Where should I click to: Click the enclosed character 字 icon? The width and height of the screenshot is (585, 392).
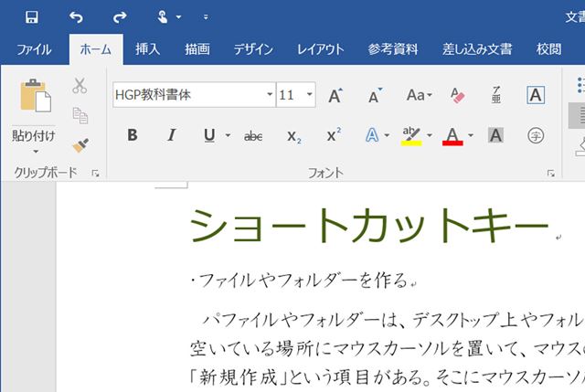[x=536, y=135]
